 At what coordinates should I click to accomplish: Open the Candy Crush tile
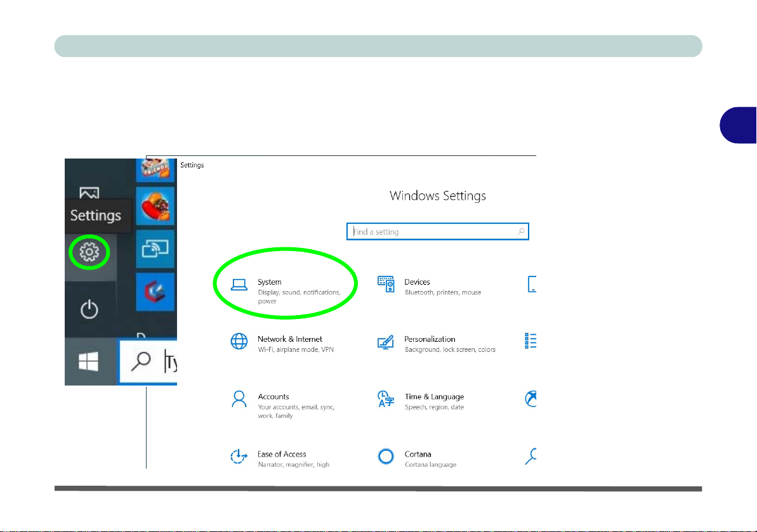[155, 206]
